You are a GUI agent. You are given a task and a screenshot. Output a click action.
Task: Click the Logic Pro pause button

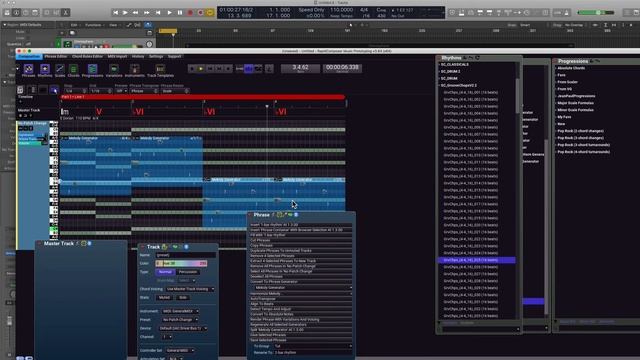180,13
